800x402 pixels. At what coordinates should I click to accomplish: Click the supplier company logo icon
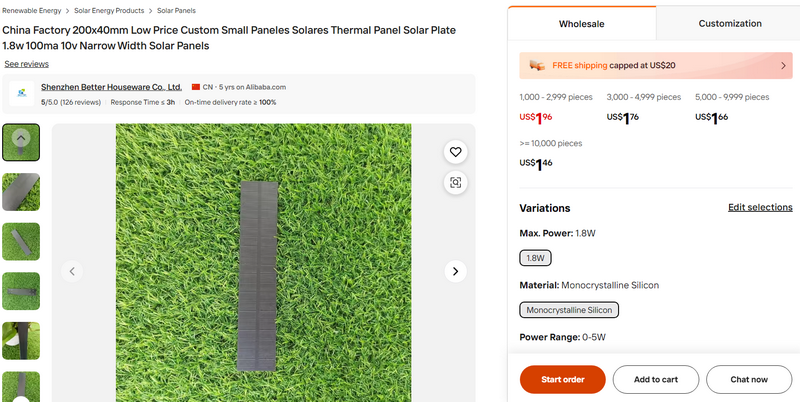pos(21,94)
